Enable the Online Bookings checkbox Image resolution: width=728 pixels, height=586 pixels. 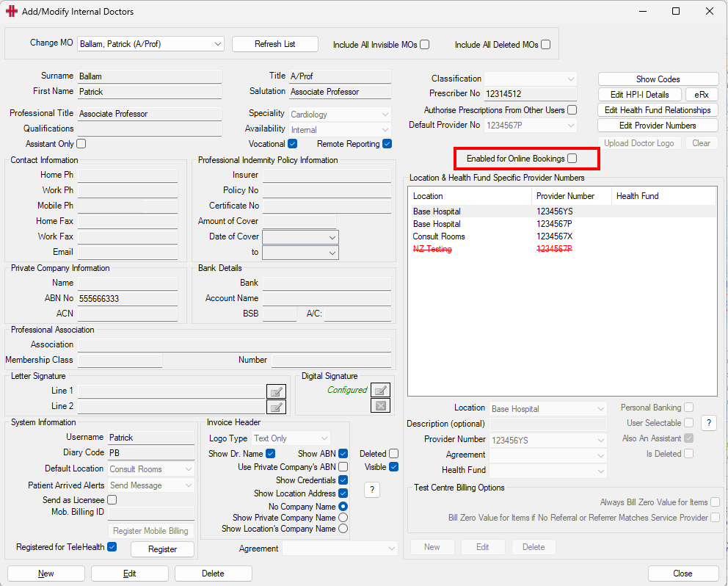coord(572,159)
